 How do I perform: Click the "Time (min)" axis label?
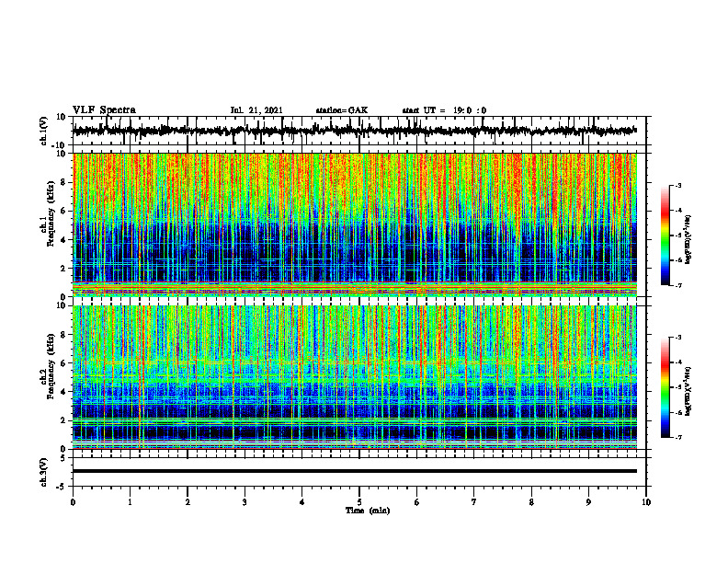click(368, 511)
